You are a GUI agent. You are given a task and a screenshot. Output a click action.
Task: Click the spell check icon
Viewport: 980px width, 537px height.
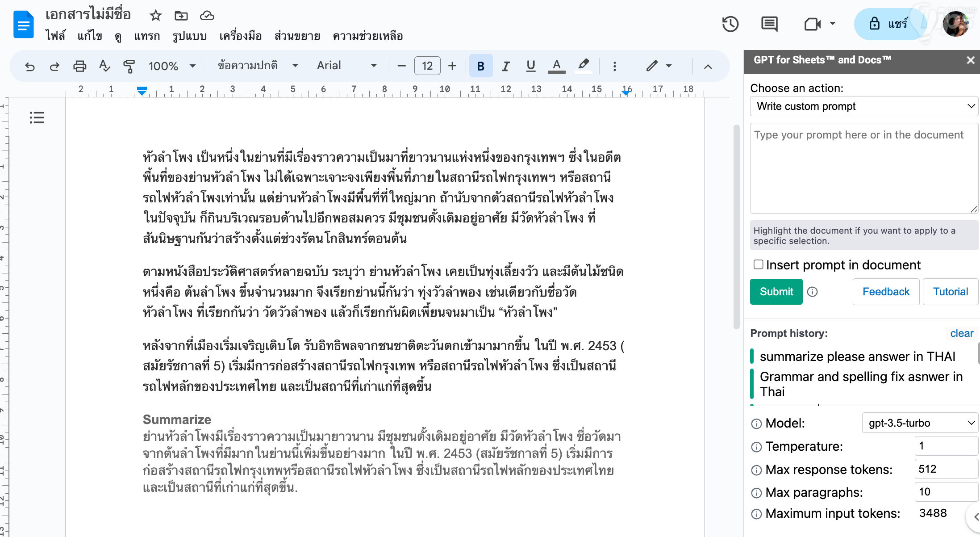[x=104, y=66]
